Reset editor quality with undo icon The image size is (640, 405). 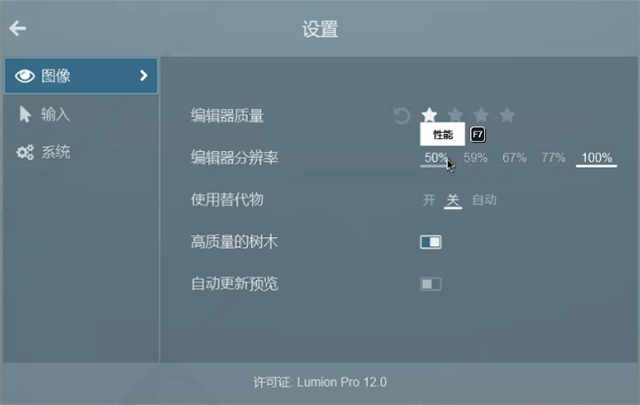(401, 116)
